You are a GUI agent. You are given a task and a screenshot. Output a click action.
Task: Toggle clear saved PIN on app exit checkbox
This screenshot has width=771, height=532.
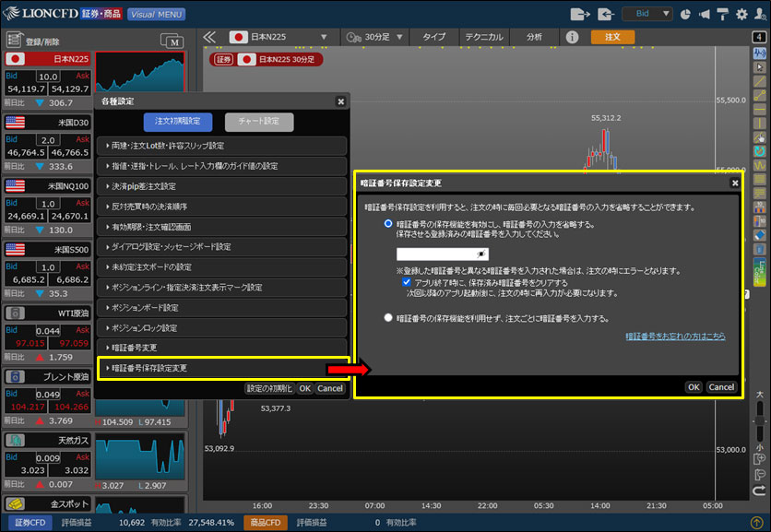point(408,282)
